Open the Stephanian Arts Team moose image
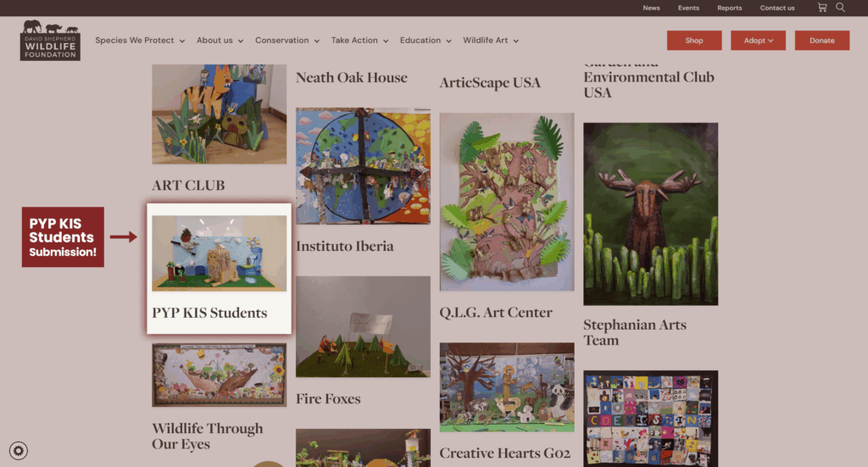 point(650,214)
